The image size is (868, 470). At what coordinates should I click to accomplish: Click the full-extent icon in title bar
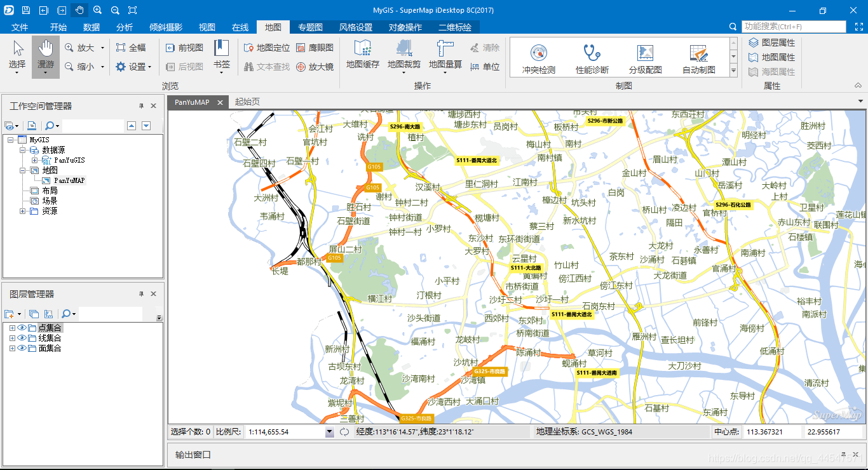(132, 10)
